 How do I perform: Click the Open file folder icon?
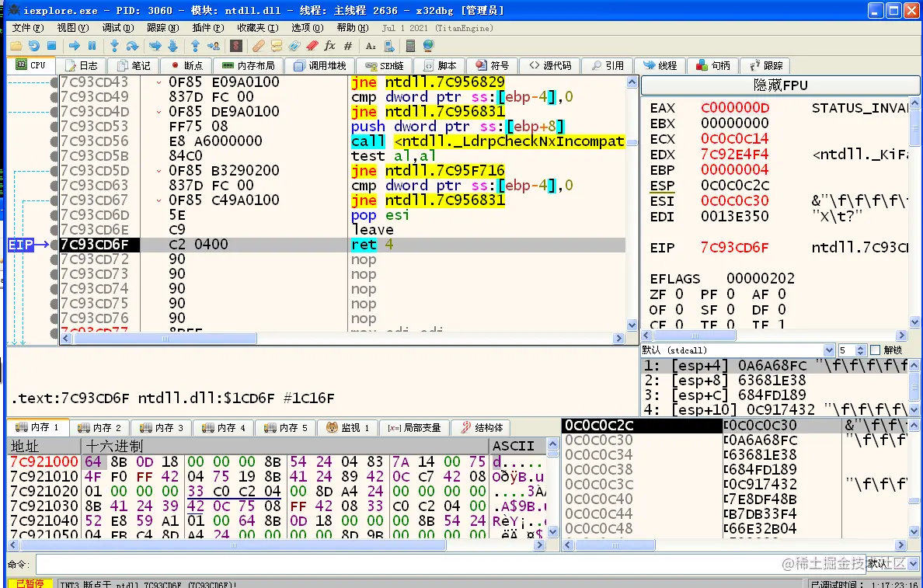16,46
